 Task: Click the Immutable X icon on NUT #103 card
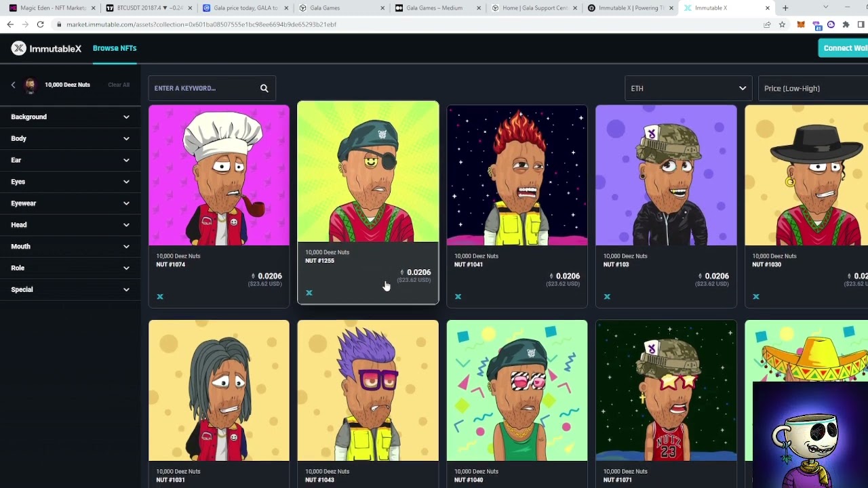(608, 296)
